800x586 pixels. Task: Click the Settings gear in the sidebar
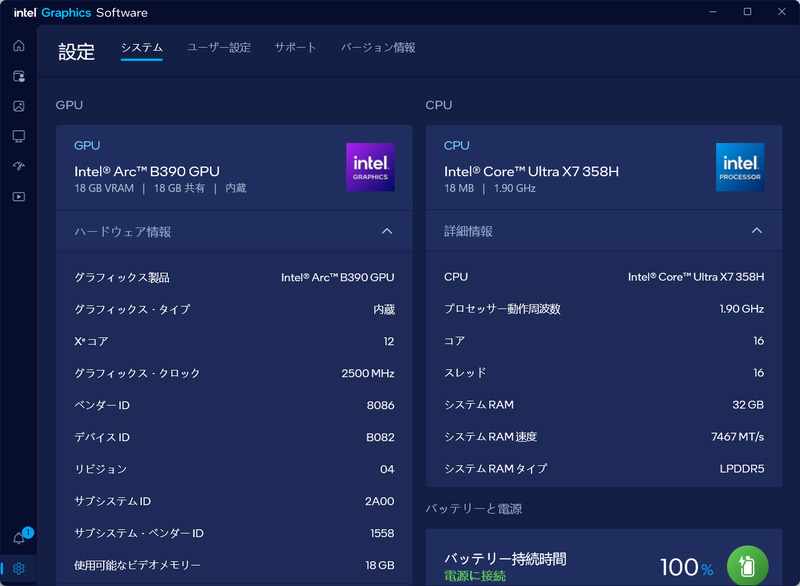tap(18, 566)
